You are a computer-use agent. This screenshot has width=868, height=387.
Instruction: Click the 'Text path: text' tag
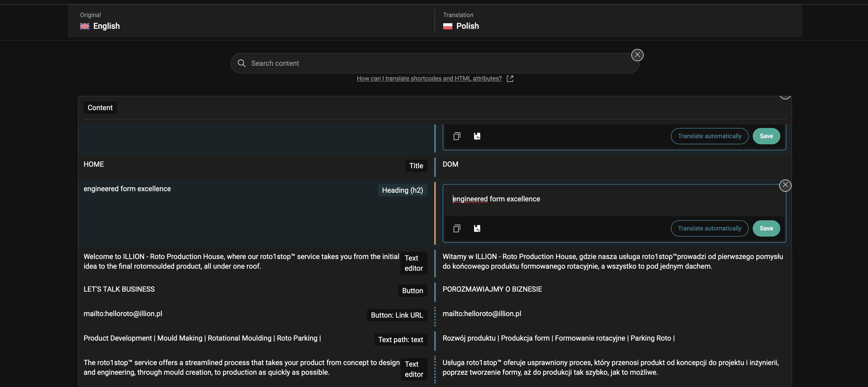coord(400,340)
